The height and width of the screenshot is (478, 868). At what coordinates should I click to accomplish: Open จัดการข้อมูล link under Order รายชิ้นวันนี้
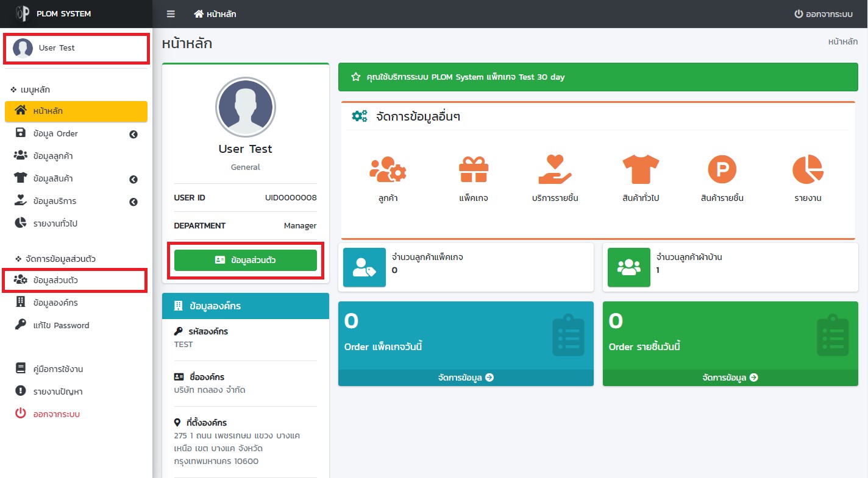[730, 378]
